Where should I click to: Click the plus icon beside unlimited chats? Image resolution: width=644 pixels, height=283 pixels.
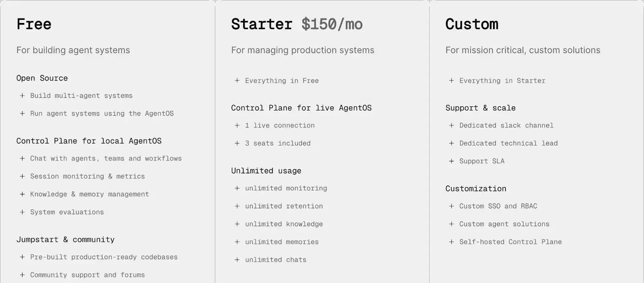click(x=237, y=260)
